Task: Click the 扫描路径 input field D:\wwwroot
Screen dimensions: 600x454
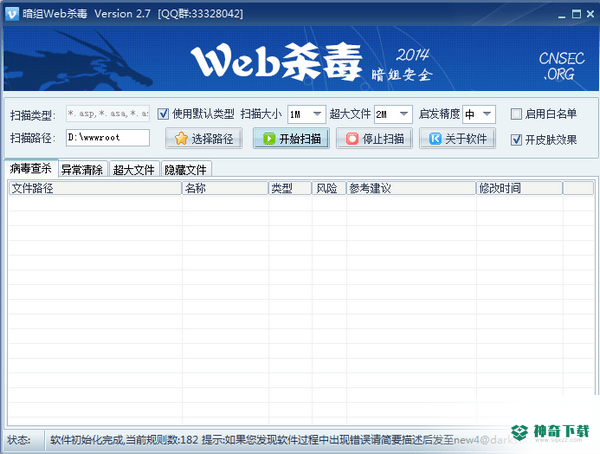Action: [x=108, y=137]
